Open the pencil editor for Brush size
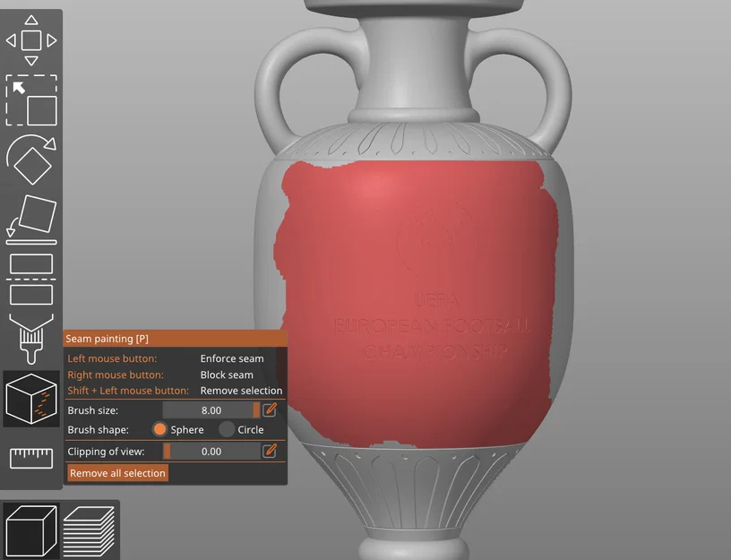The height and width of the screenshot is (560, 731). [268, 409]
